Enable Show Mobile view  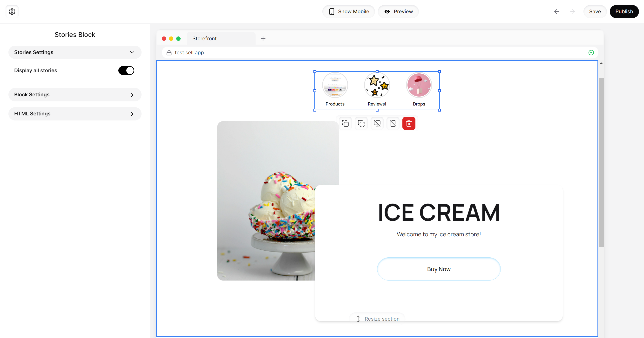coord(349,12)
